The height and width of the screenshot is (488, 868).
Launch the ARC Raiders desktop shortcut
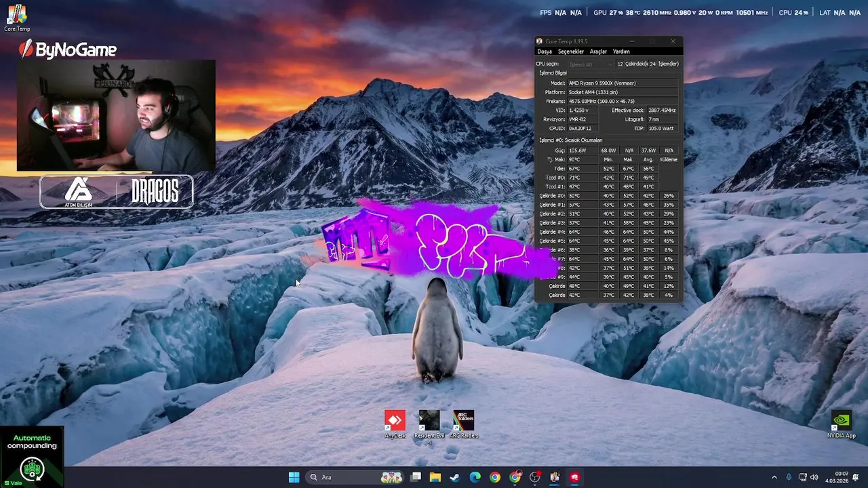pos(464,424)
